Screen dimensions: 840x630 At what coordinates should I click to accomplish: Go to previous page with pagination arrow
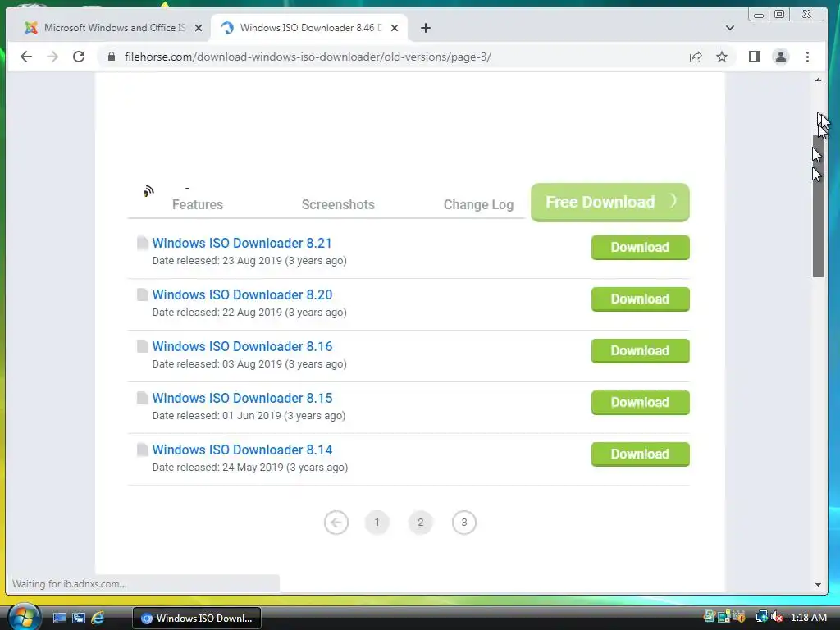pyautogui.click(x=336, y=523)
